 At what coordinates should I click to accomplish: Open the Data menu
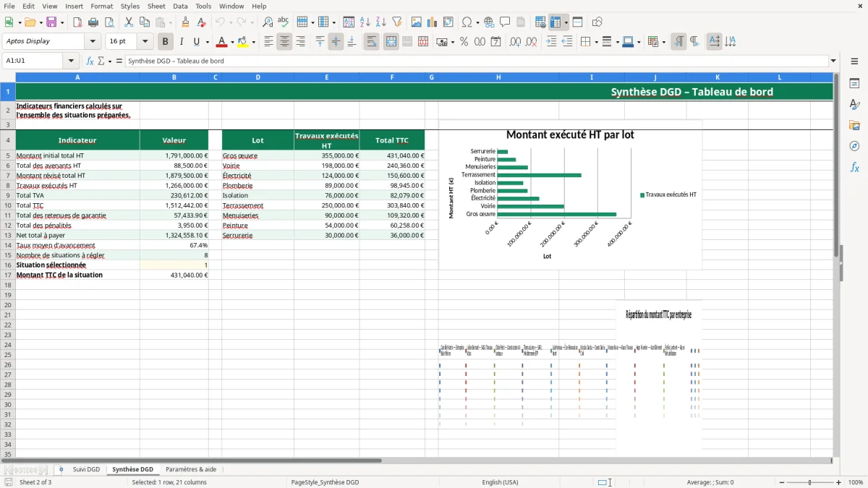180,6
